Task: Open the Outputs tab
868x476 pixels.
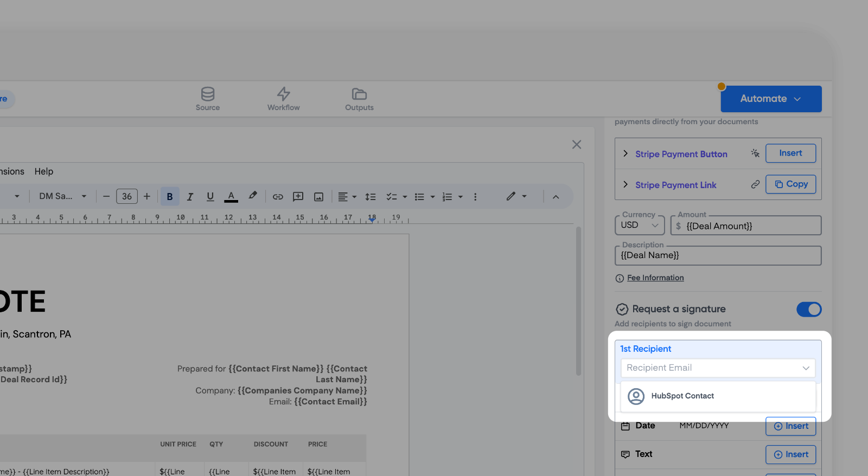Action: (359, 99)
